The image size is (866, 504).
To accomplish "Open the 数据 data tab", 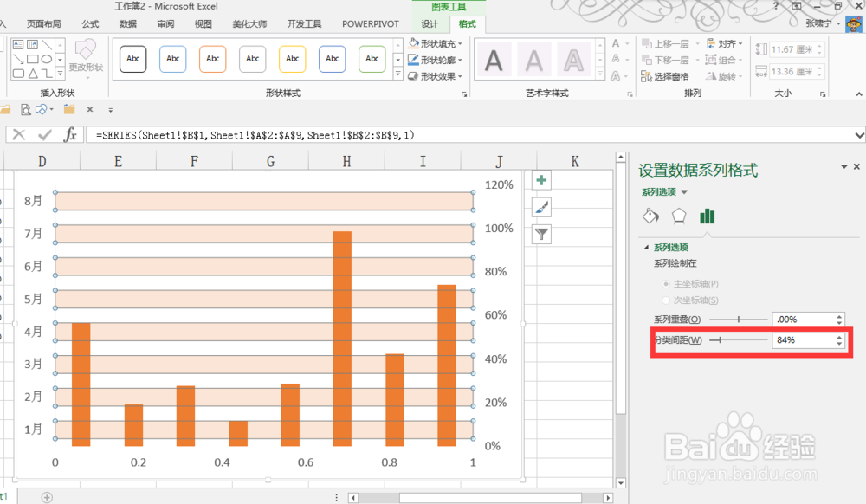I will (128, 23).
